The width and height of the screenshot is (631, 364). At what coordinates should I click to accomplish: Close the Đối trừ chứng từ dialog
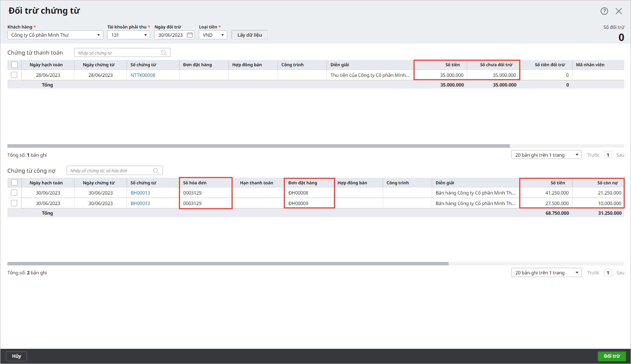click(619, 11)
